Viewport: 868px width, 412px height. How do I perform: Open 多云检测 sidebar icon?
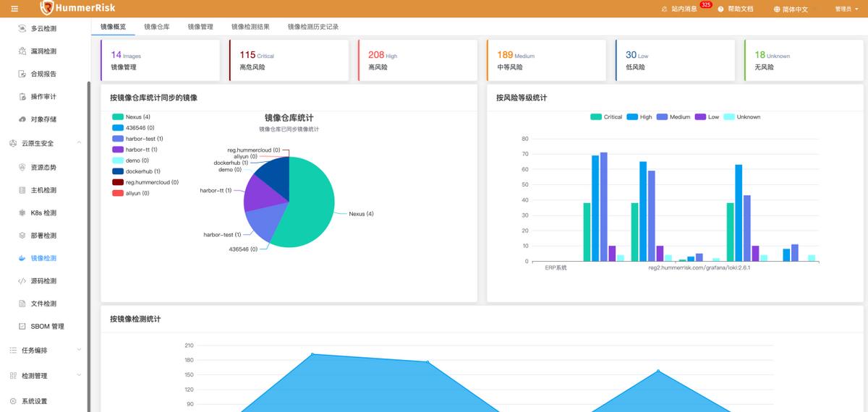click(22, 29)
